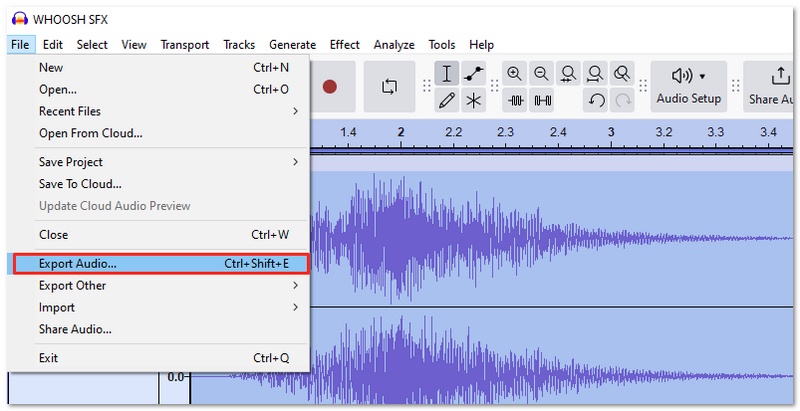Click the Undo arrow icon
800x411 pixels.
(x=596, y=100)
